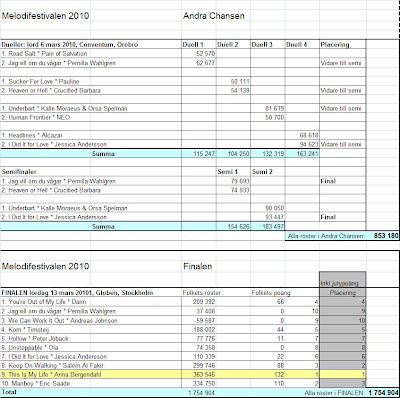This screenshot has height=398, width=400.
Task: Select the 'Folkets röster' column header
Action: (x=202, y=293)
